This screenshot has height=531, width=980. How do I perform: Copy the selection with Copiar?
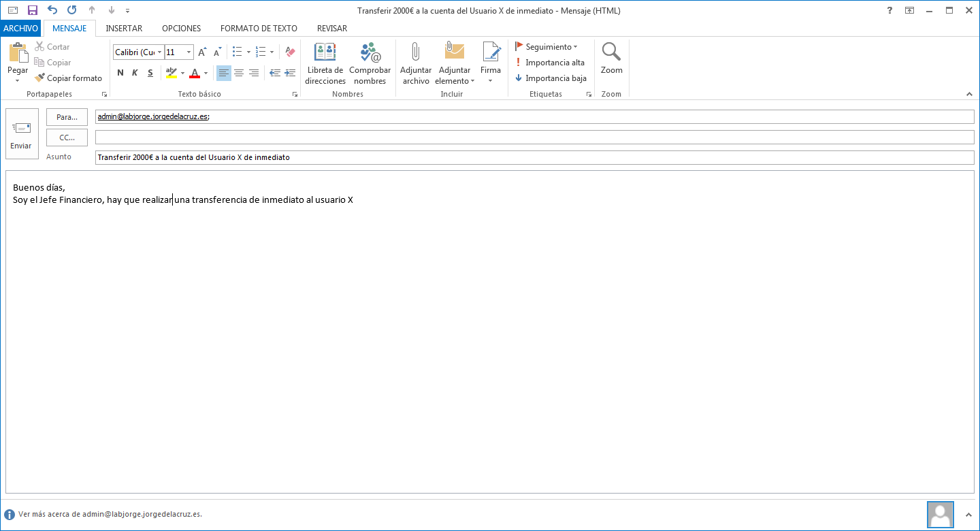[x=53, y=63]
